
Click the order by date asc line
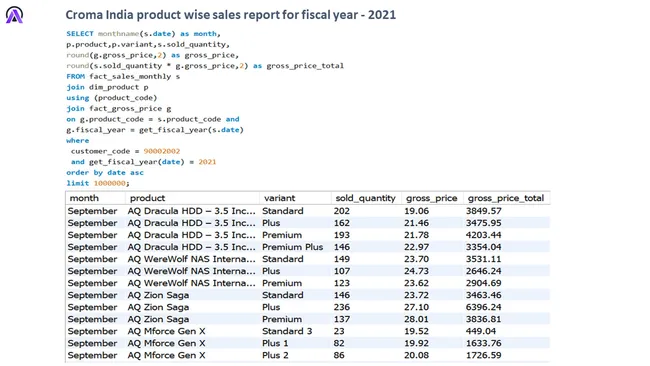(x=105, y=173)
